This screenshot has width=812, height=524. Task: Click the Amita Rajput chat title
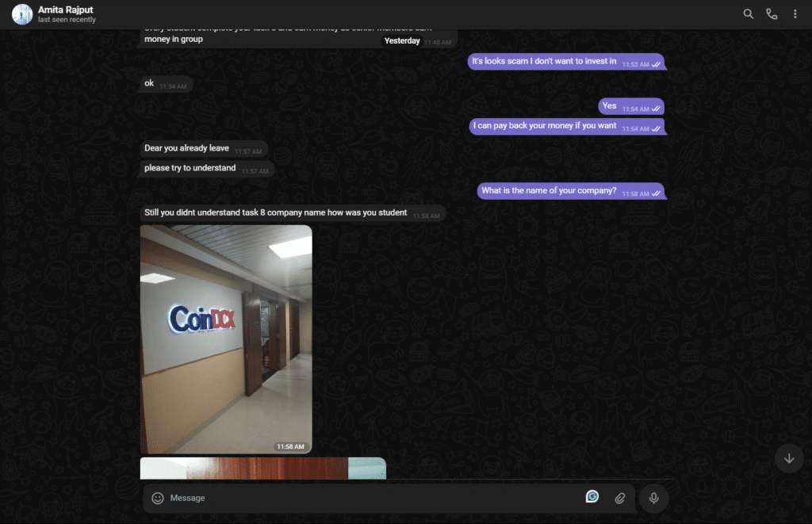click(65, 10)
